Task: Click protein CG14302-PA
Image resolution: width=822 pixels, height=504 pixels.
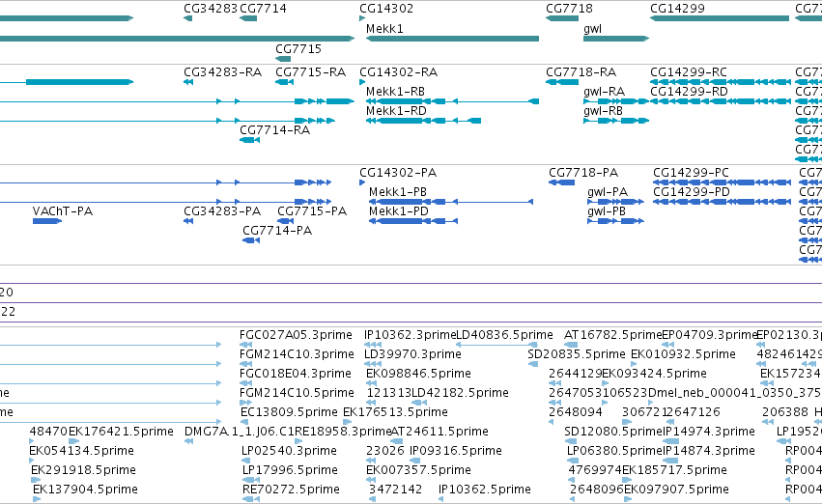Action: point(398,173)
